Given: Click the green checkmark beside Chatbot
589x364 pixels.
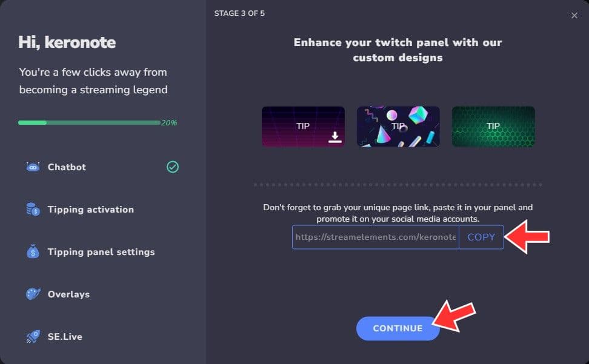Looking at the screenshot, I should click(173, 167).
